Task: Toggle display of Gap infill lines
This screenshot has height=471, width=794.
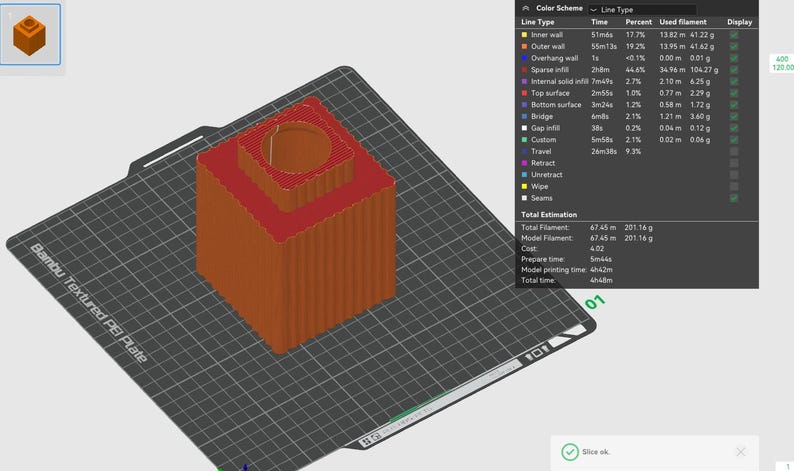Action: 734,128
